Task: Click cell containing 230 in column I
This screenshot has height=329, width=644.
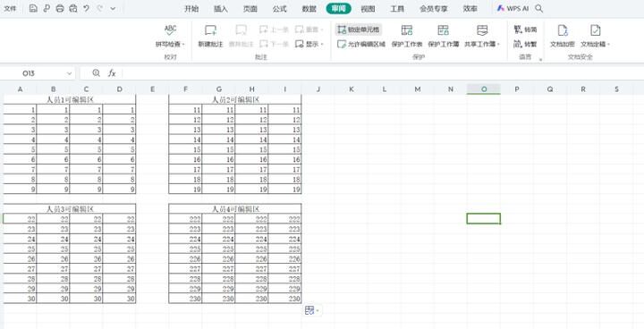Action: click(284, 299)
